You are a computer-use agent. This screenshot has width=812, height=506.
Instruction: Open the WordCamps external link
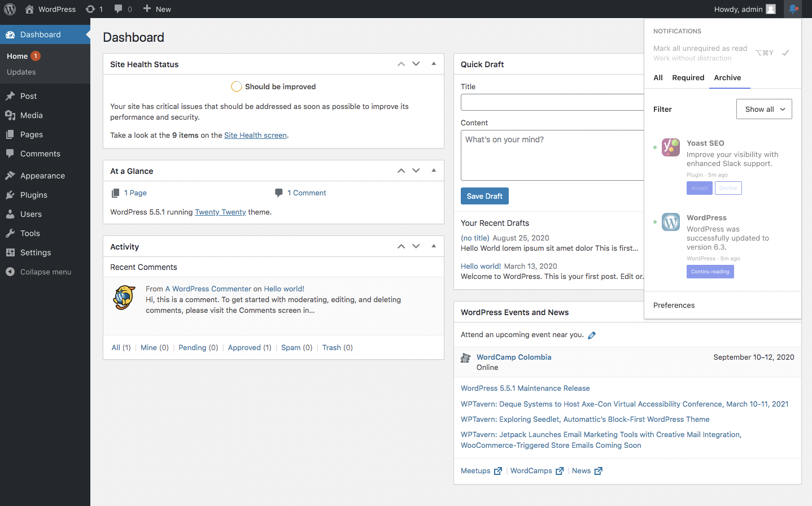pos(537,471)
